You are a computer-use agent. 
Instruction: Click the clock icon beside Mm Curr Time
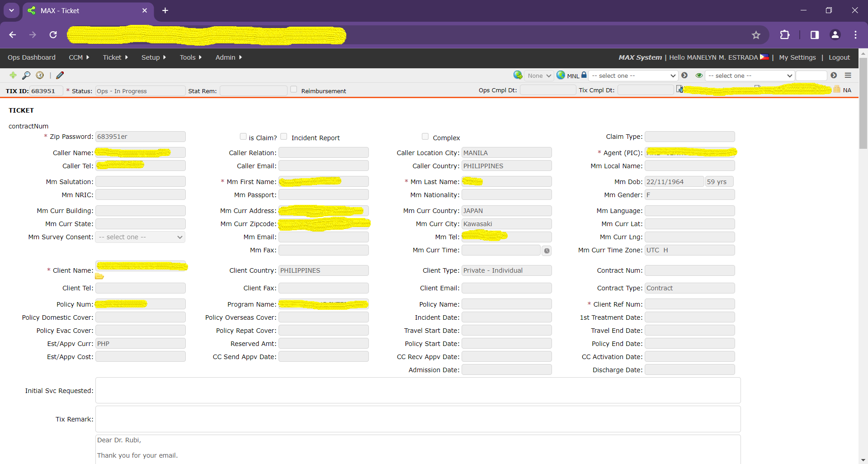[x=547, y=251]
